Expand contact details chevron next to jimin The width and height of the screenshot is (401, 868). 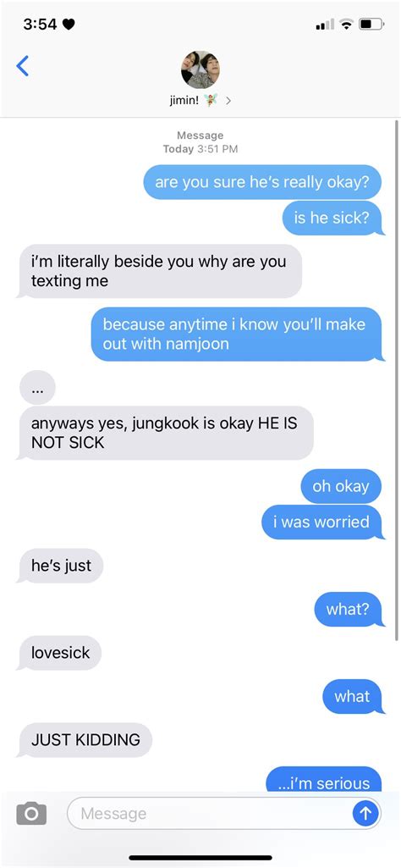point(228,102)
